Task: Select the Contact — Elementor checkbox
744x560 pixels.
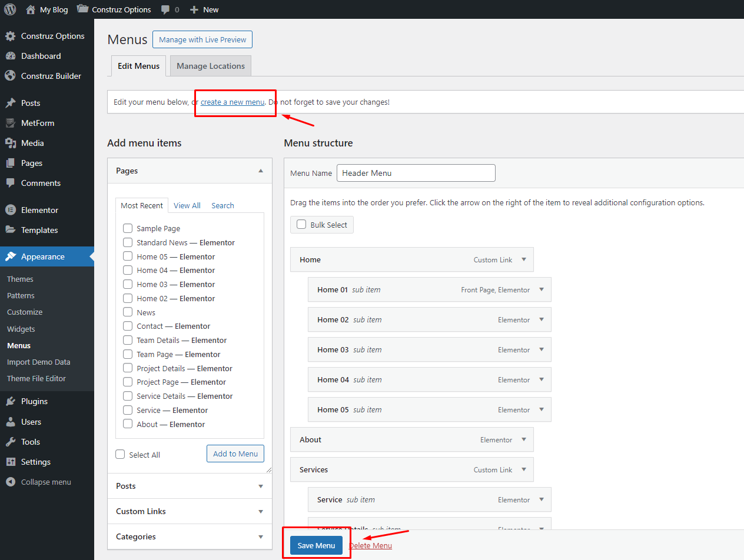Action: point(128,326)
